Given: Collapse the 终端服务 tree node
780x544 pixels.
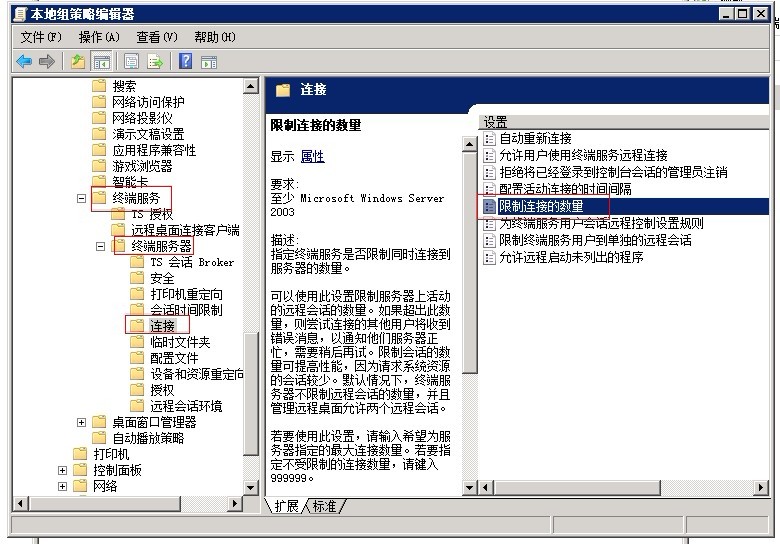Looking at the screenshot, I should (x=82, y=198).
